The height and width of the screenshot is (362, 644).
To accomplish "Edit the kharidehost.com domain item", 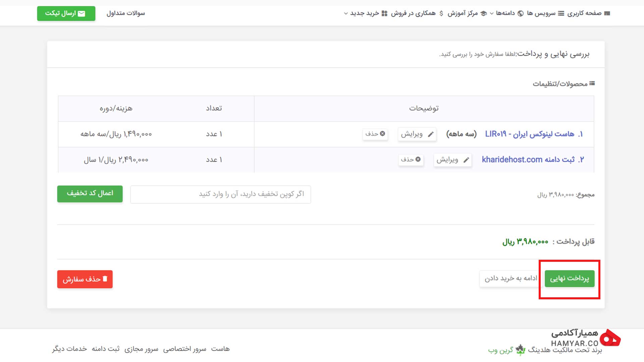I will pos(452,160).
